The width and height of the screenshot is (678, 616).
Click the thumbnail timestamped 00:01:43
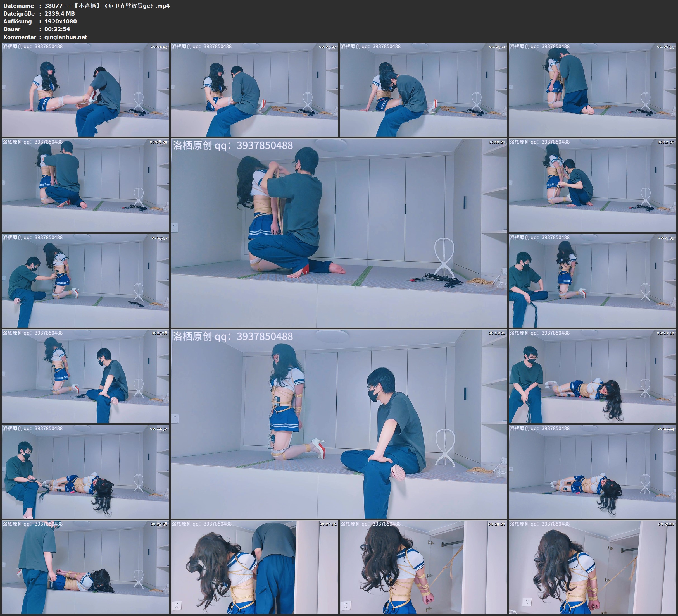85,89
